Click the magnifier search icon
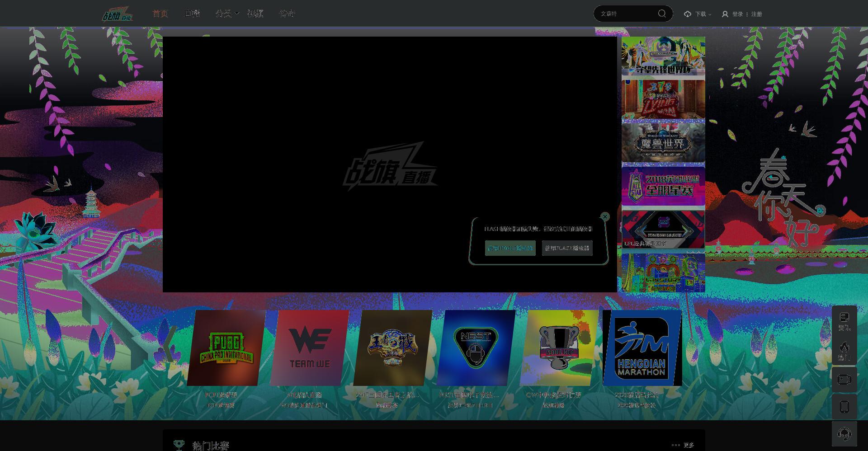Screen dimensions: 868x451 tap(662, 14)
